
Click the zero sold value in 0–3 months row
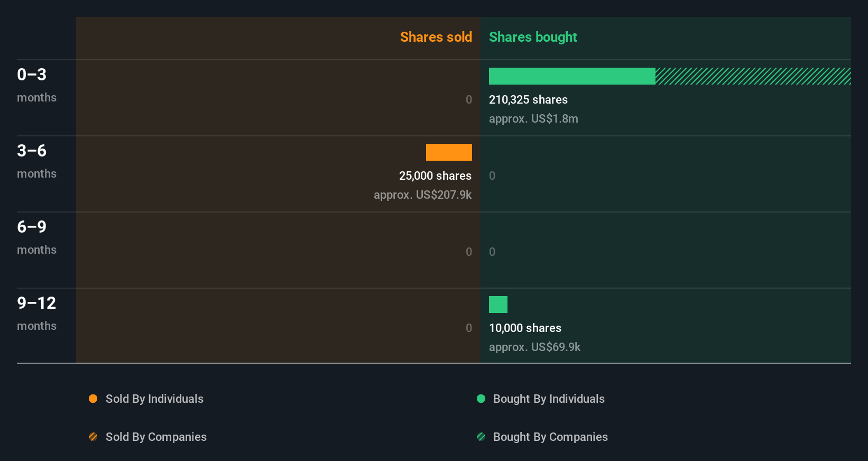pyautogui.click(x=469, y=100)
